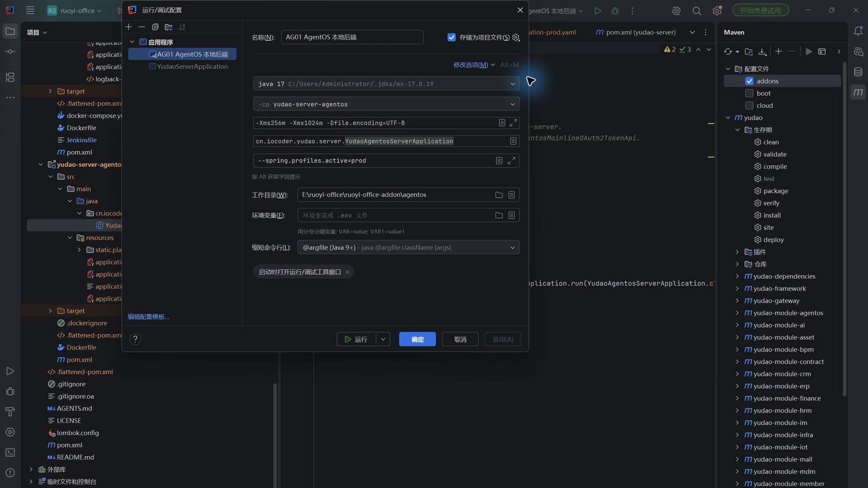This screenshot has width=868, height=488.
Task: Open the java 17 JDK dropdown
Action: point(386,84)
